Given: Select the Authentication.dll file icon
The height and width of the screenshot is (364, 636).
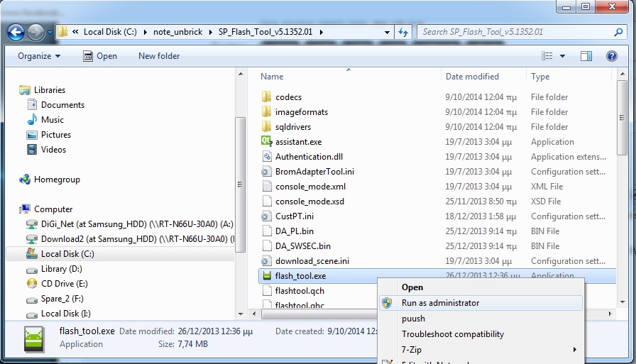Looking at the screenshot, I should [x=266, y=157].
